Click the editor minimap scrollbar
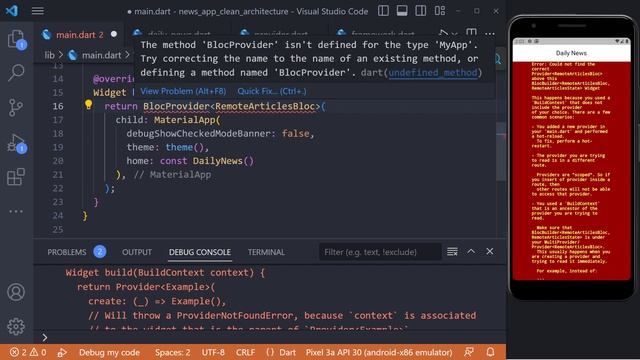Viewport: 640px width, 360px height. coord(501,151)
